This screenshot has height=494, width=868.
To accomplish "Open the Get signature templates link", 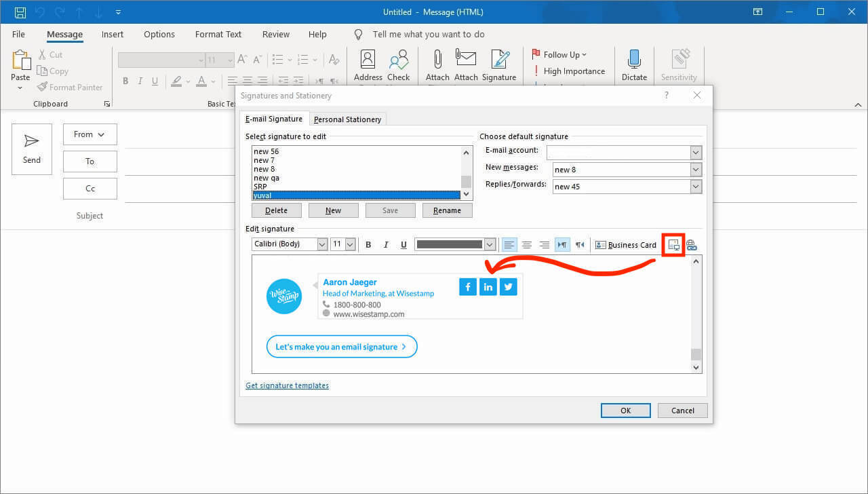I will [287, 385].
